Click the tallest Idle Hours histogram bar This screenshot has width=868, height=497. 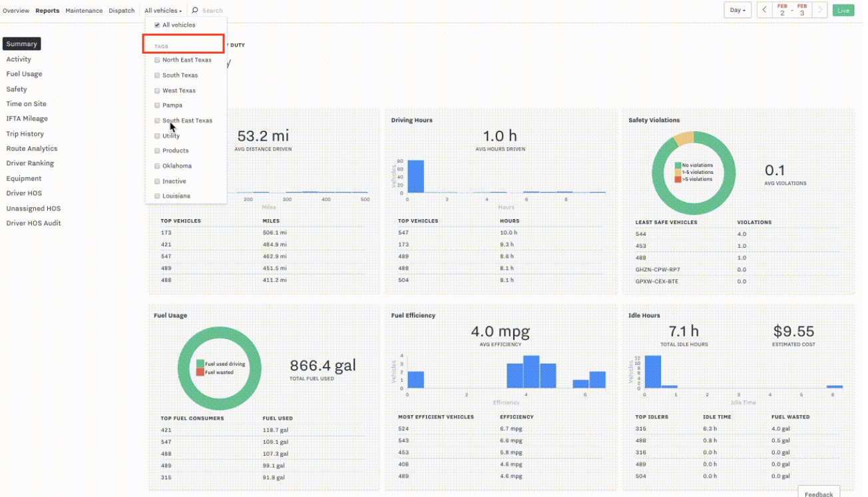[652, 371]
